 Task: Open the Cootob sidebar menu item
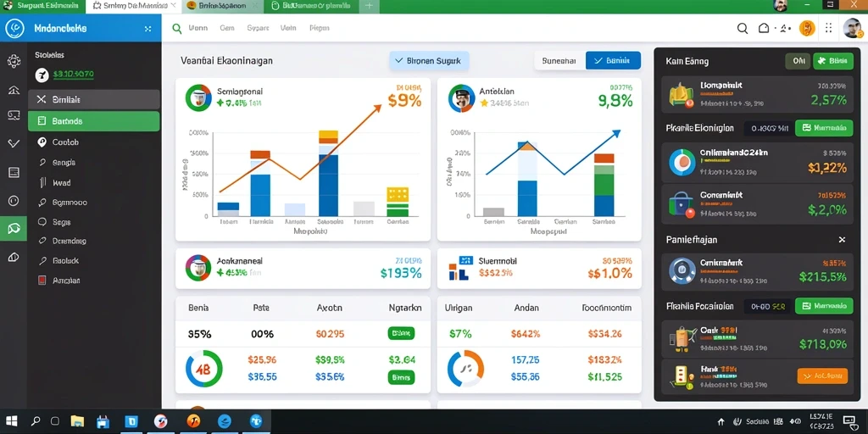pyautogui.click(x=93, y=142)
